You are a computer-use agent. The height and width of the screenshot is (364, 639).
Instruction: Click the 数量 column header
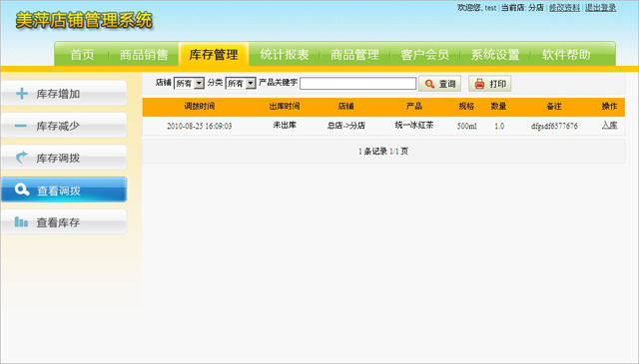point(499,107)
